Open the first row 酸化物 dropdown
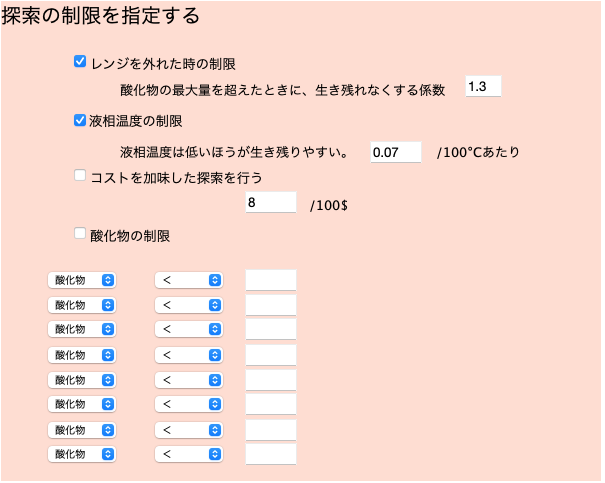The image size is (605, 483). [x=82, y=280]
